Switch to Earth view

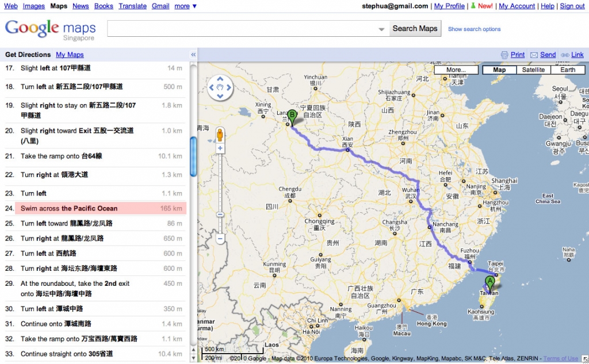[568, 70]
